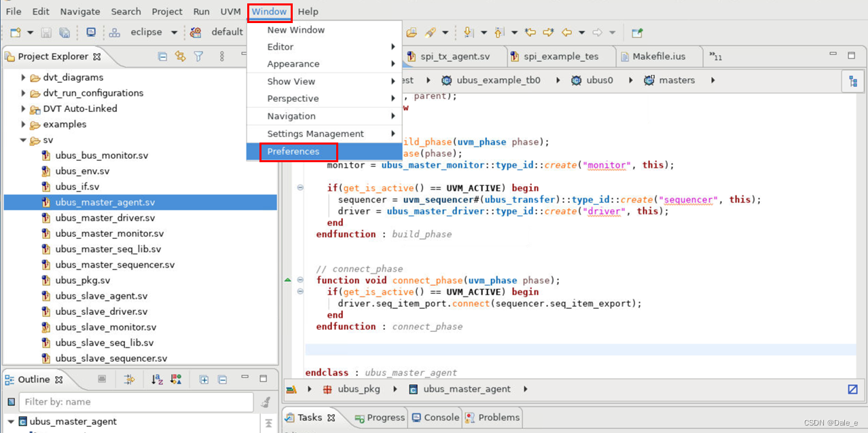This screenshot has height=433, width=868.
Task: Go to Previous Annotation icon
Action: [x=499, y=32]
